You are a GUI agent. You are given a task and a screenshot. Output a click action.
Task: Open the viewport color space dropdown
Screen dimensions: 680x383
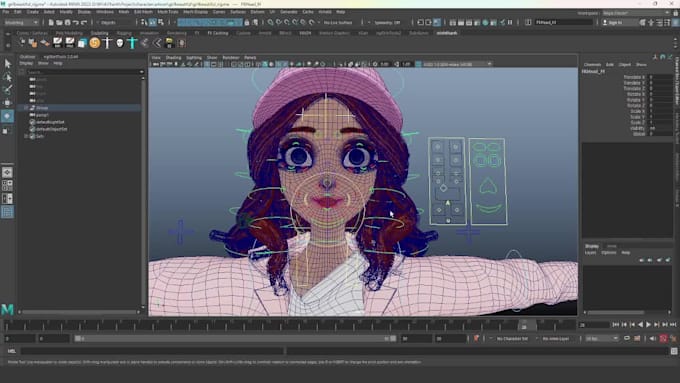(x=458, y=64)
